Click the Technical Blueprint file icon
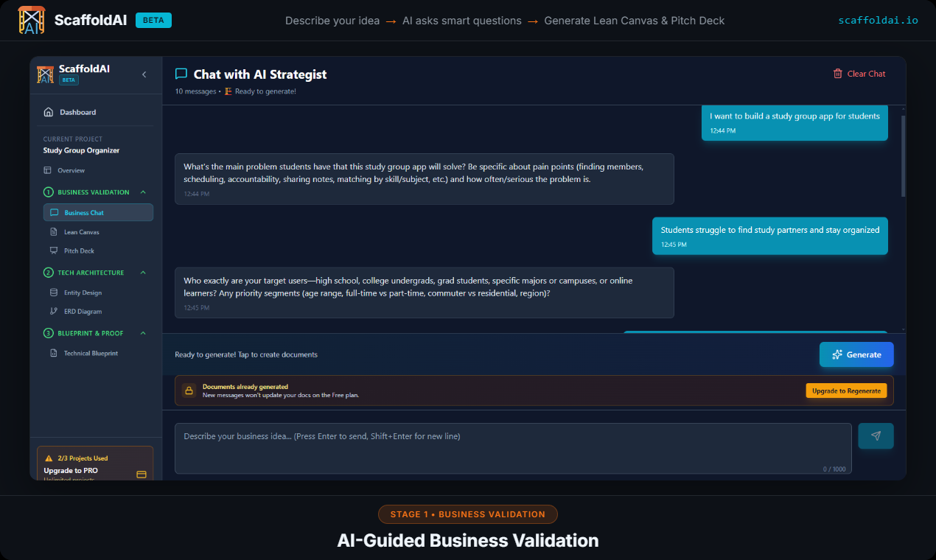This screenshot has height=560, width=936. pyautogui.click(x=52, y=353)
